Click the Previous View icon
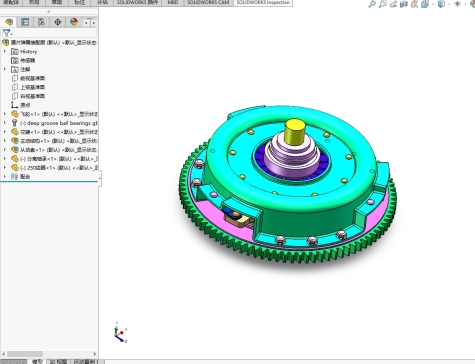 pos(393,4)
